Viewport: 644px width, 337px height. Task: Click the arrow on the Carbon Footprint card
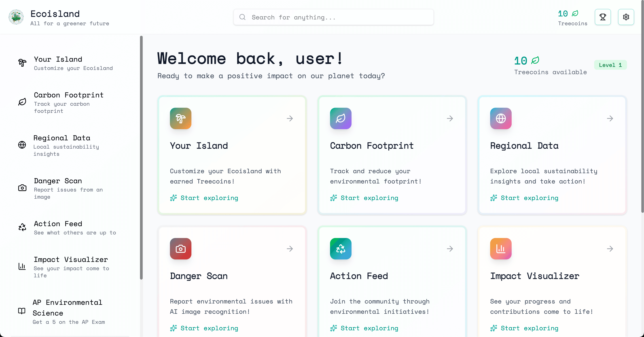tap(450, 118)
